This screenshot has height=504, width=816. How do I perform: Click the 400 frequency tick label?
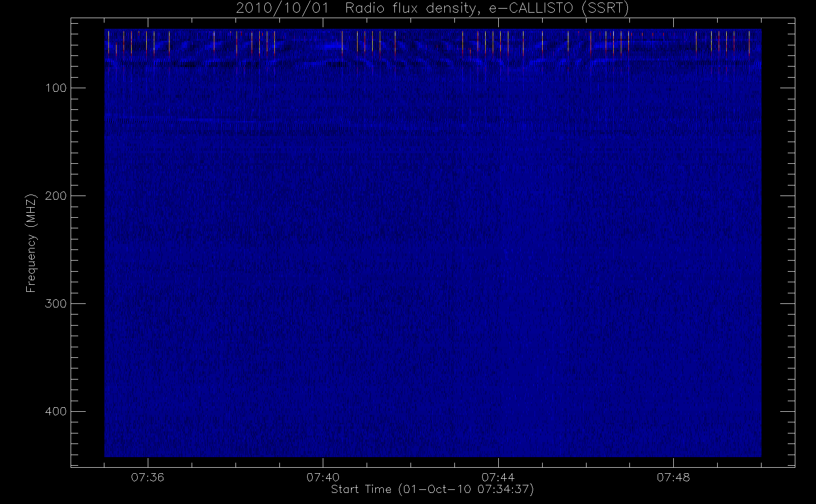(56, 412)
